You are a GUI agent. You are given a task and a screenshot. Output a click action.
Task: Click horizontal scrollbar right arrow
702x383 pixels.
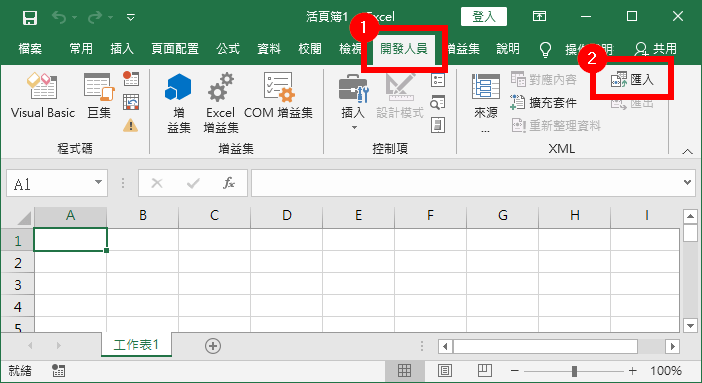click(x=672, y=346)
